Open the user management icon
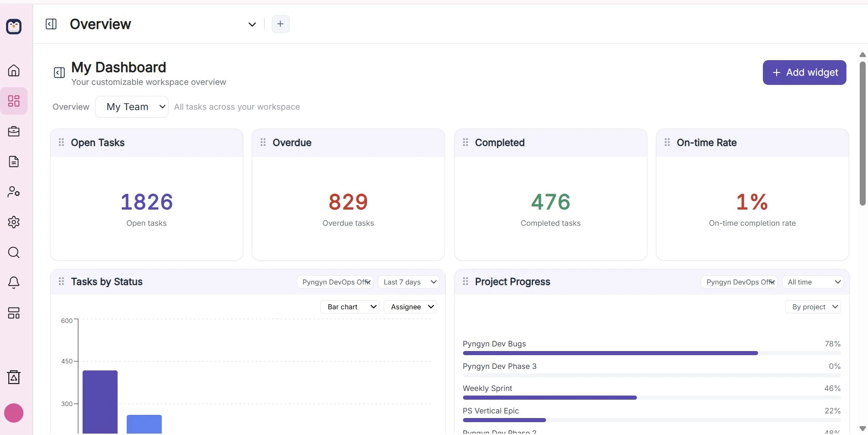The height and width of the screenshot is (435, 868). [x=14, y=192]
